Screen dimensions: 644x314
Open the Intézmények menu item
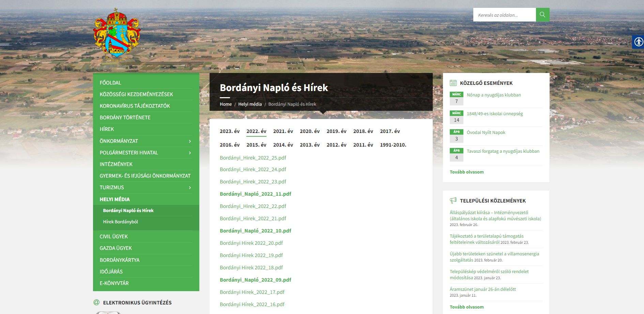(x=116, y=164)
